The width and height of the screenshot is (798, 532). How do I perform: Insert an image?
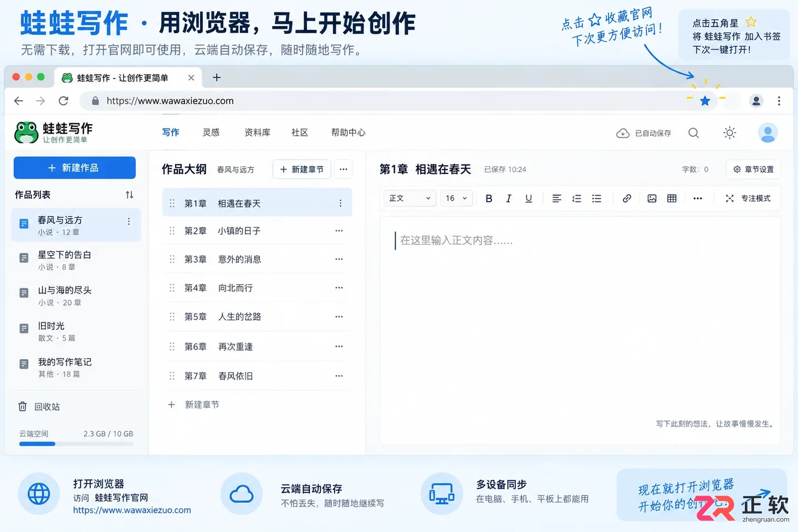point(652,198)
